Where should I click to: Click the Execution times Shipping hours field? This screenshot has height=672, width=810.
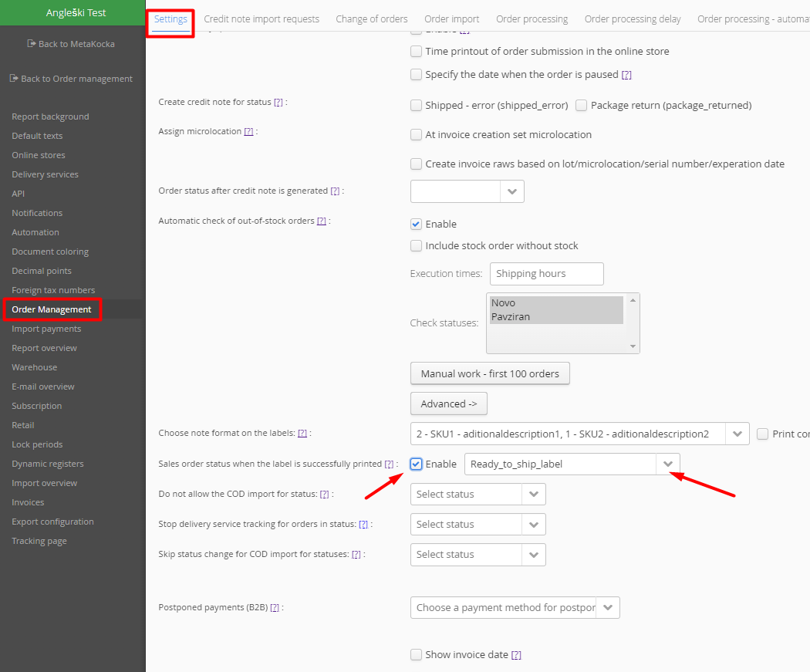(546, 274)
